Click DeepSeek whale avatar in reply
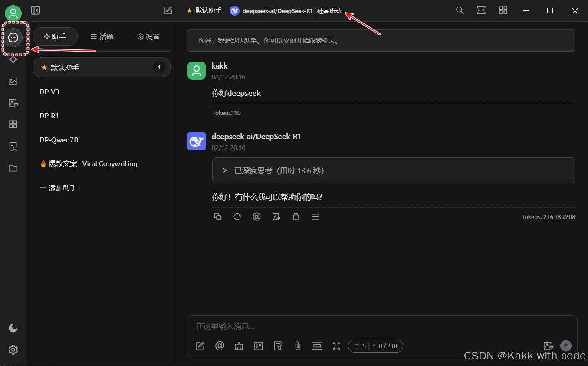This screenshot has width=588, height=366. (x=197, y=141)
